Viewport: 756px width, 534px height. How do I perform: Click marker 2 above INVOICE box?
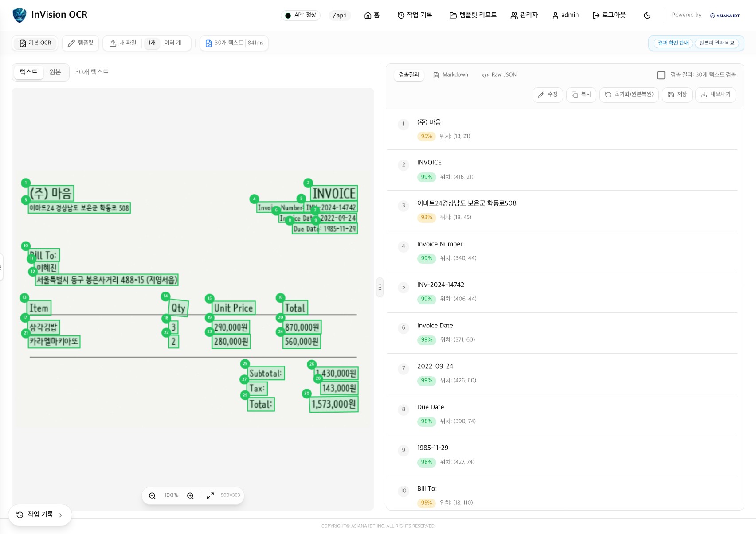pyautogui.click(x=308, y=183)
